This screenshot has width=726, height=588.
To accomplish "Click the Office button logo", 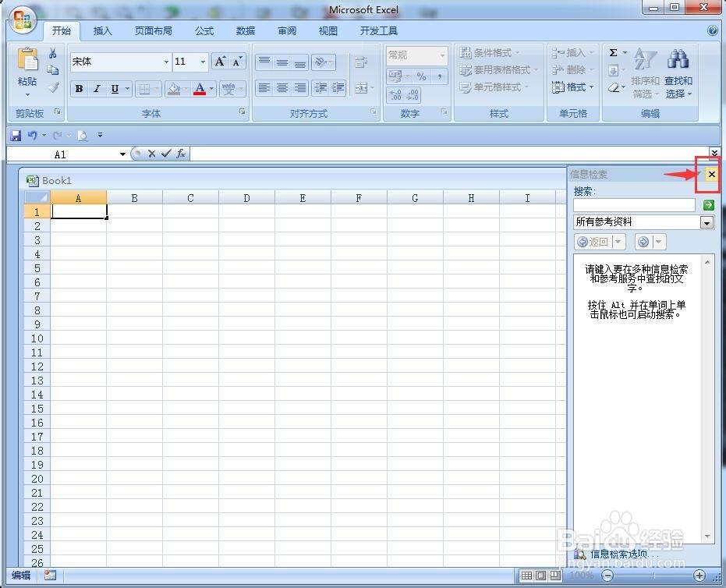I will 23,20.
